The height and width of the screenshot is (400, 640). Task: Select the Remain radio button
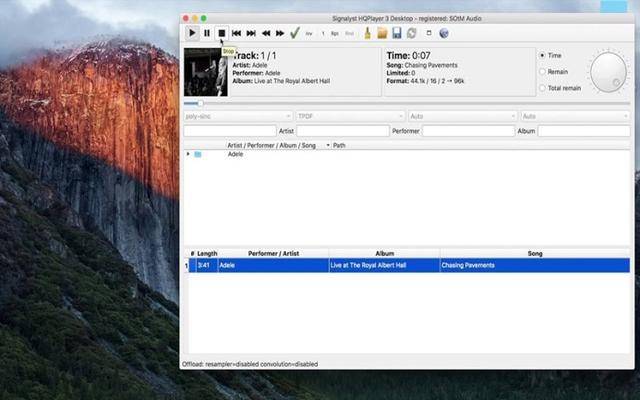[x=543, y=72]
